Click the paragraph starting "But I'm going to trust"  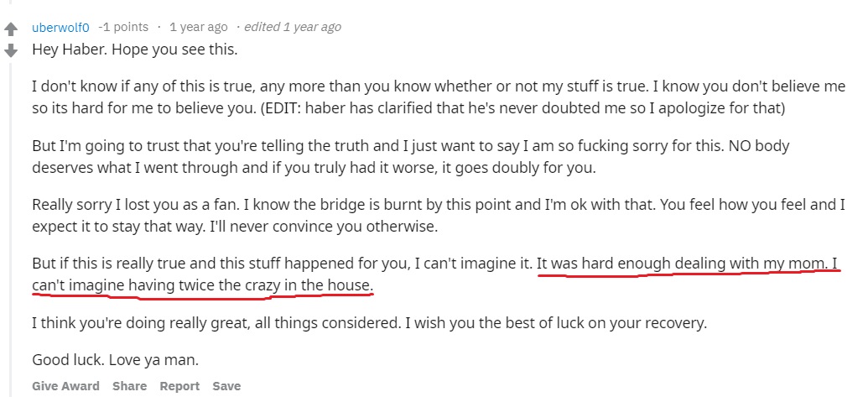pos(335,146)
